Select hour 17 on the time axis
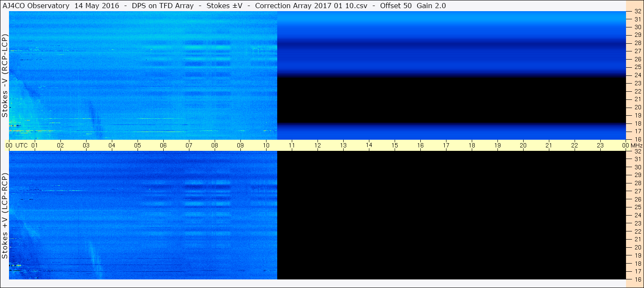The width and height of the screenshot is (644, 288). coord(446,145)
